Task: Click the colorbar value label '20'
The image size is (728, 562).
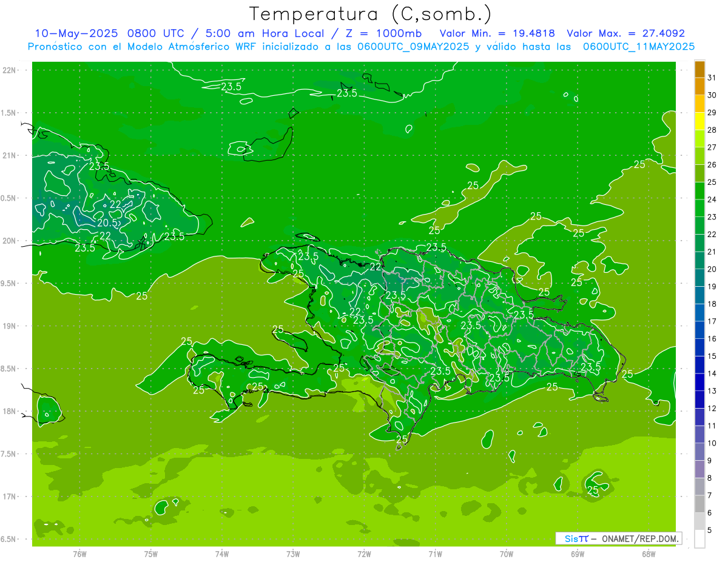Action: 712,269
